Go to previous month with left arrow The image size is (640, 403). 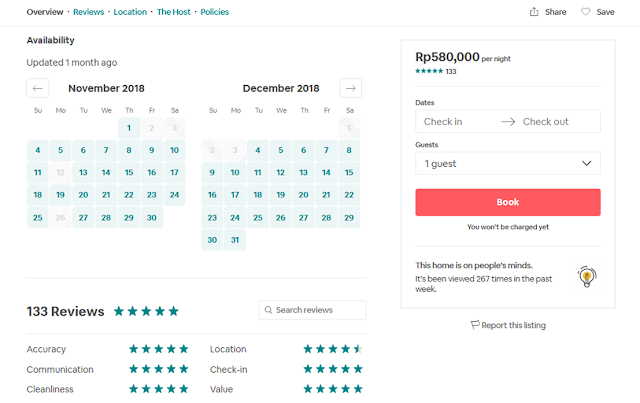pos(38,88)
